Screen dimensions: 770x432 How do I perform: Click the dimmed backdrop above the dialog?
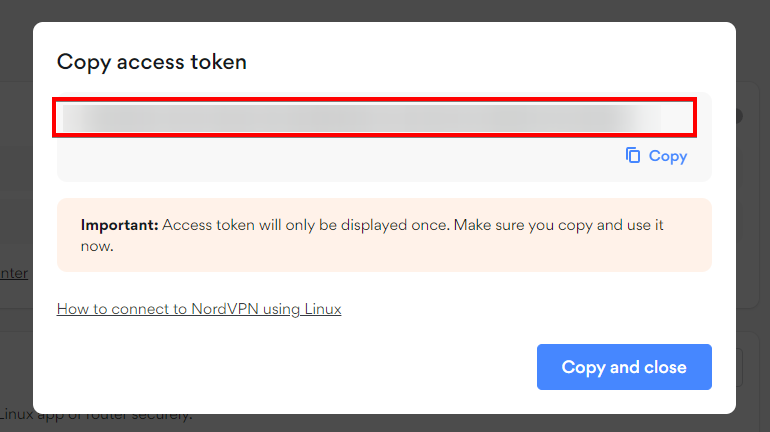[384, 10]
